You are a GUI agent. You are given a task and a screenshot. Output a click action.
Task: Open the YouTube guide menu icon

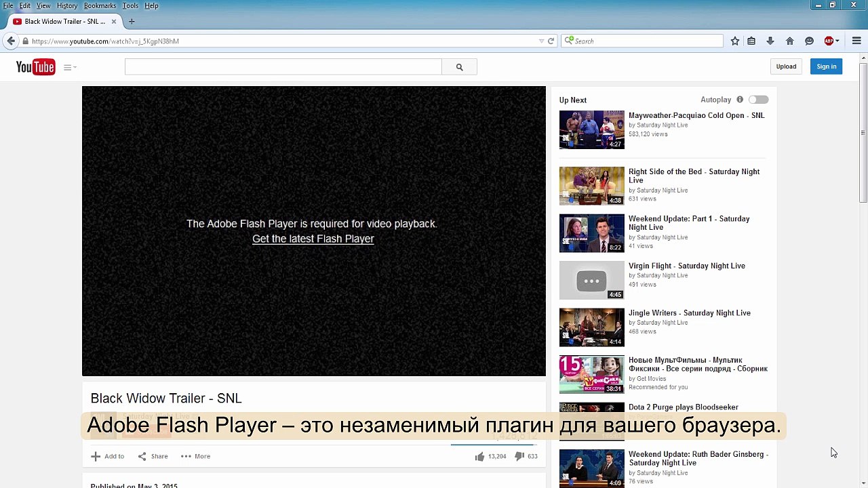pos(70,67)
